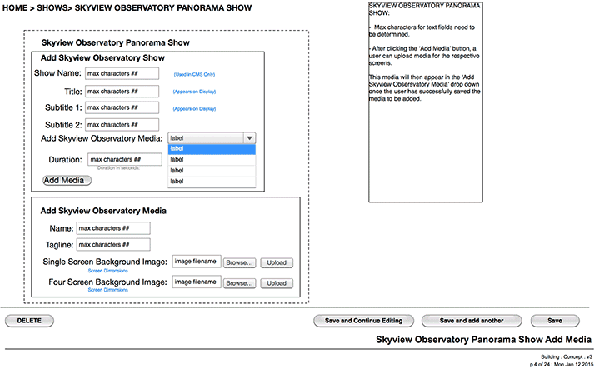Browse for Single Screen Background Image
The image size is (600, 389).
pyautogui.click(x=240, y=263)
